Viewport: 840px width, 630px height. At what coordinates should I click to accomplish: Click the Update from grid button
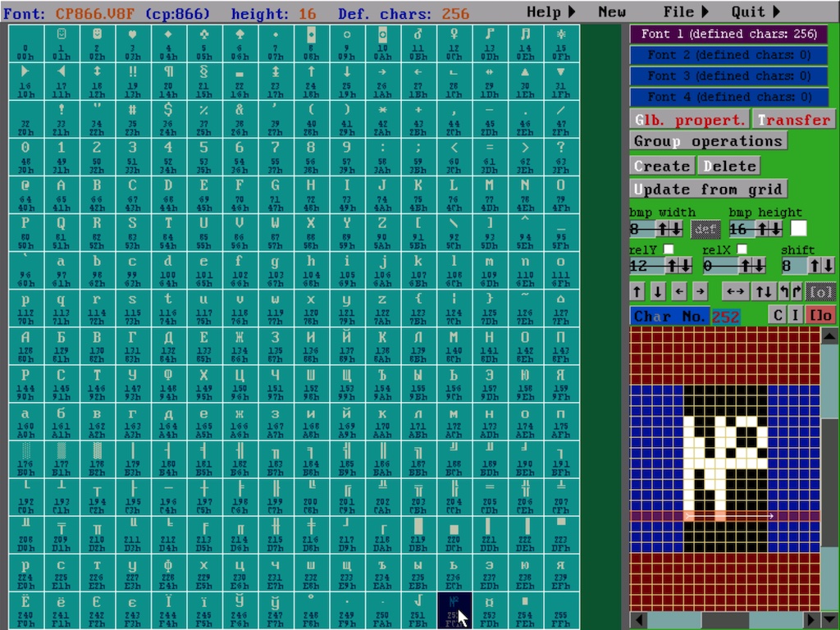coord(708,189)
